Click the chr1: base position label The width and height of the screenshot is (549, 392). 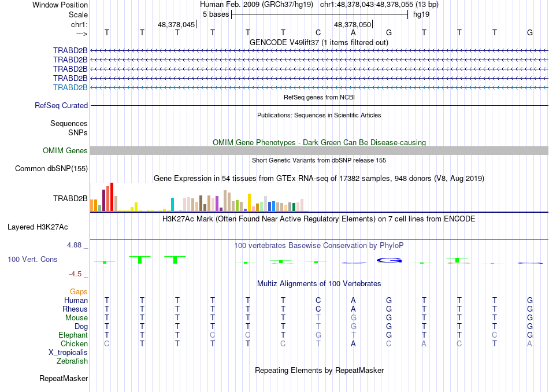tap(79, 24)
